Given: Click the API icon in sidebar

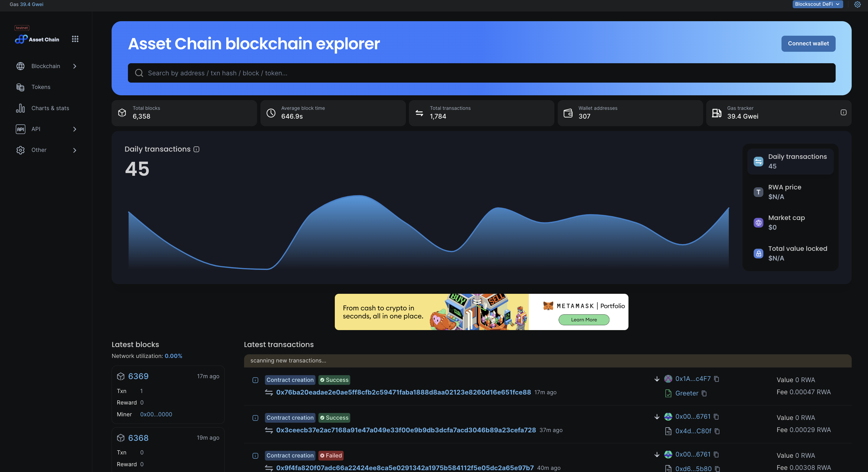Looking at the screenshot, I should (x=21, y=129).
